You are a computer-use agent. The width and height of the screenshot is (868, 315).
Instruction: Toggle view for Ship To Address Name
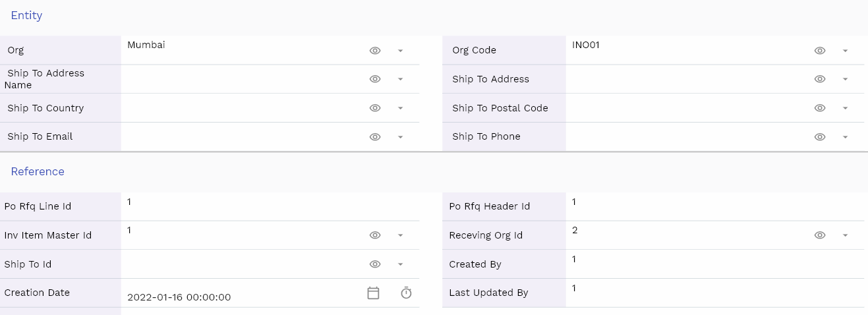(x=375, y=79)
